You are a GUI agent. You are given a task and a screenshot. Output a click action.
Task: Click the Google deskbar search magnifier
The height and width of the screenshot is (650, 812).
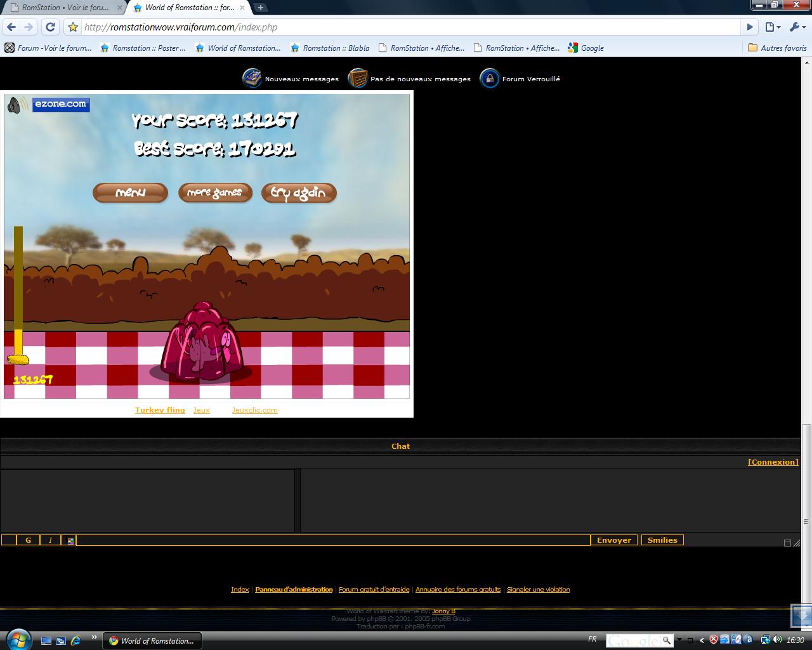[667, 640]
